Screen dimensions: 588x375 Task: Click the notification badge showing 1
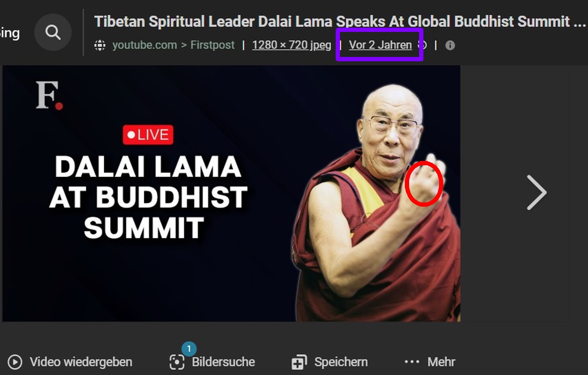point(189,349)
